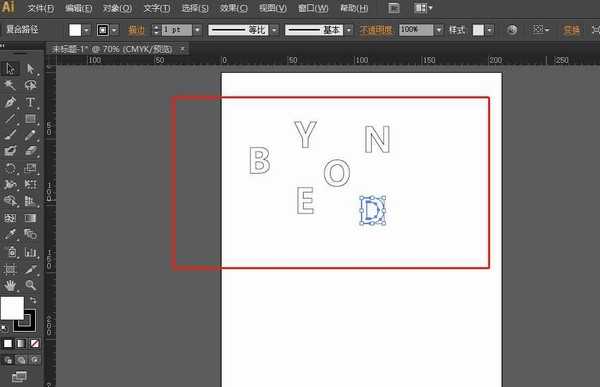The height and width of the screenshot is (387, 600).
Task: Open the 效果(C) menu
Action: point(234,8)
